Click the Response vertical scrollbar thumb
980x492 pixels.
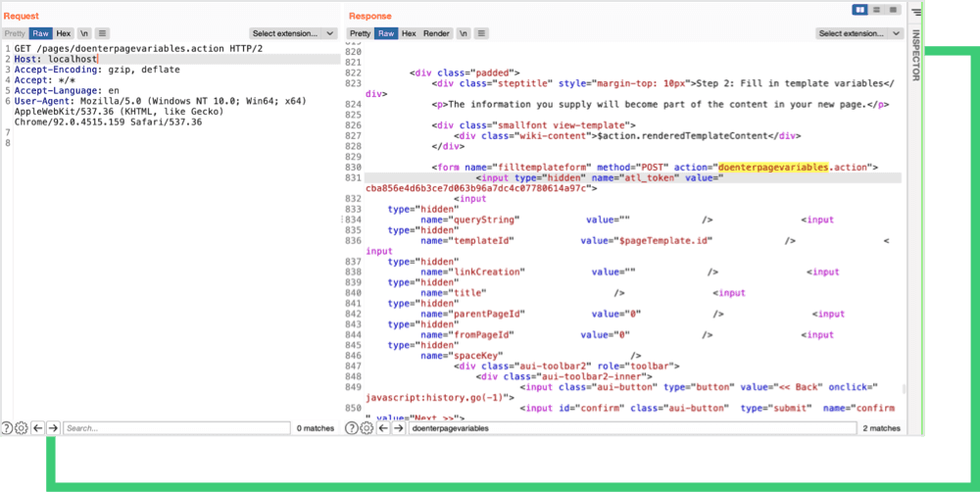pos(905,390)
